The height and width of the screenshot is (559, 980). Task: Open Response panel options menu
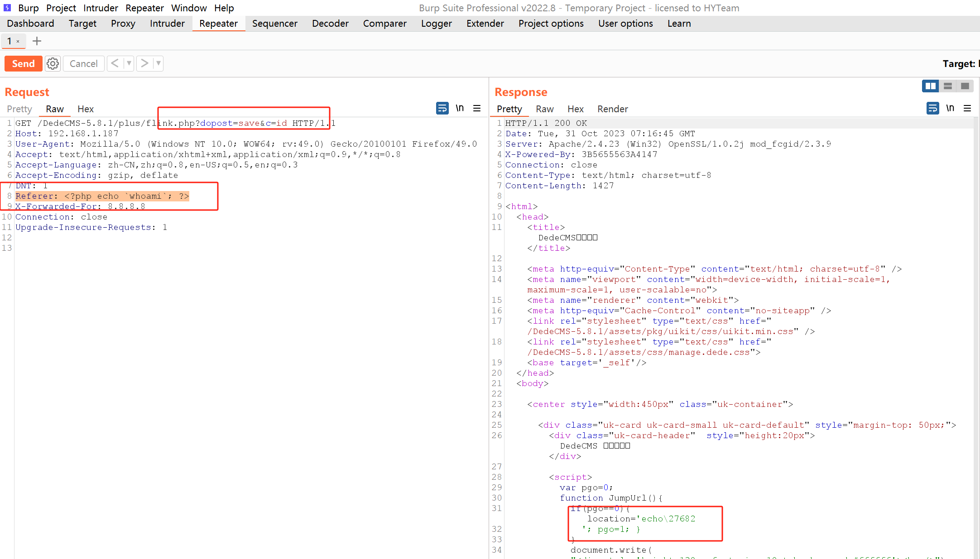coord(967,108)
